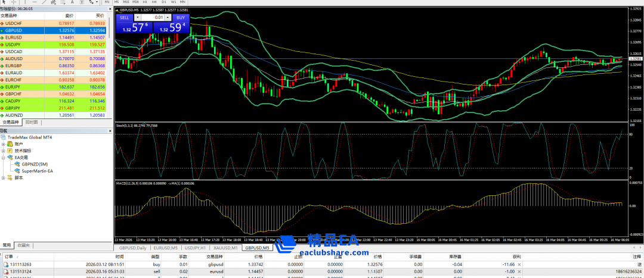644x278 pixels.
Task: Expand the 账户 accounts tree node
Action: (x=4, y=144)
